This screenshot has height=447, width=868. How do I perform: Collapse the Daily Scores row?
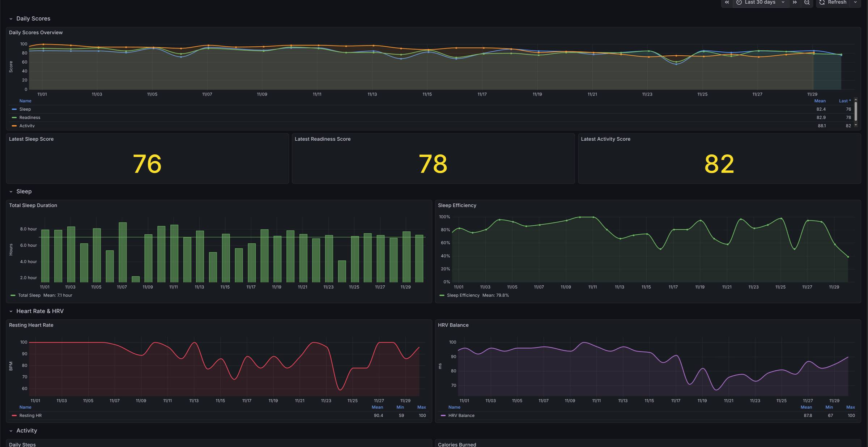pyautogui.click(x=33, y=19)
